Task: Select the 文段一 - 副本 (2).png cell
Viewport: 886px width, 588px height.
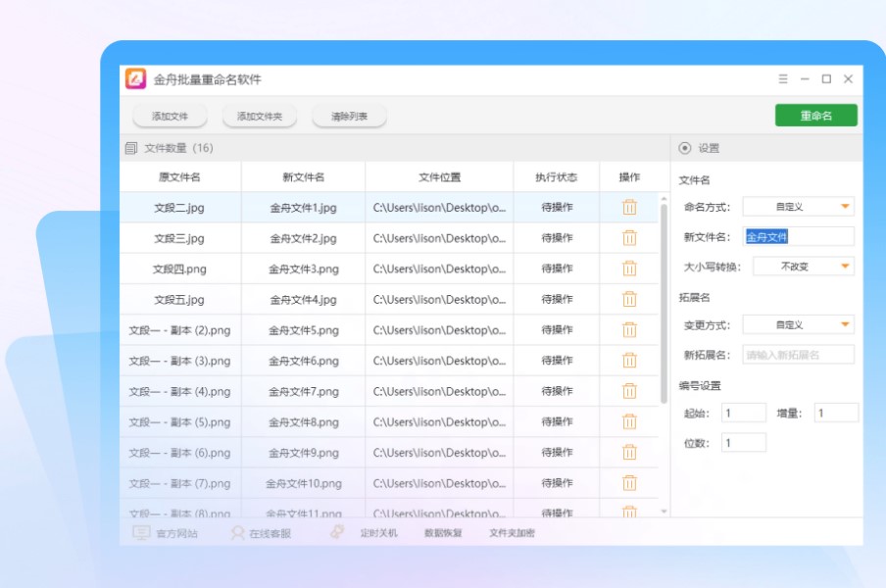Action: 179,330
